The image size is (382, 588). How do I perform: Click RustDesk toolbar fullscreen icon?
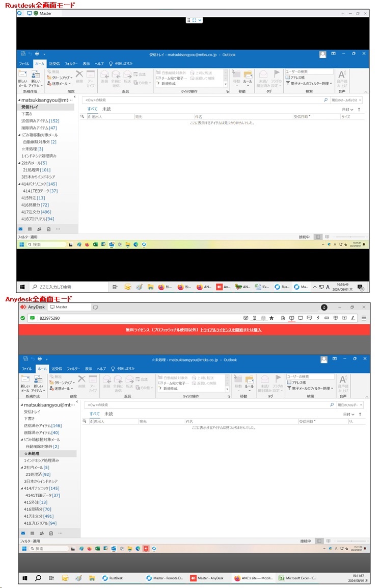click(x=195, y=20)
